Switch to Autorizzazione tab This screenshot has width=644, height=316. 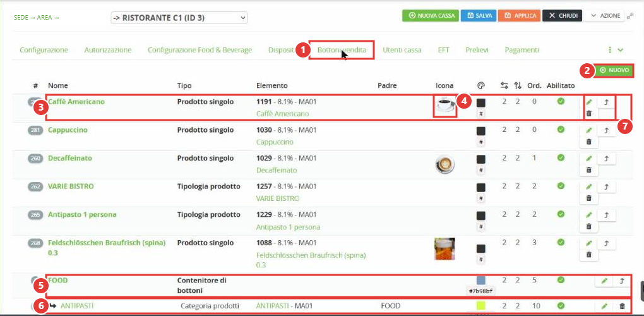[x=108, y=50]
